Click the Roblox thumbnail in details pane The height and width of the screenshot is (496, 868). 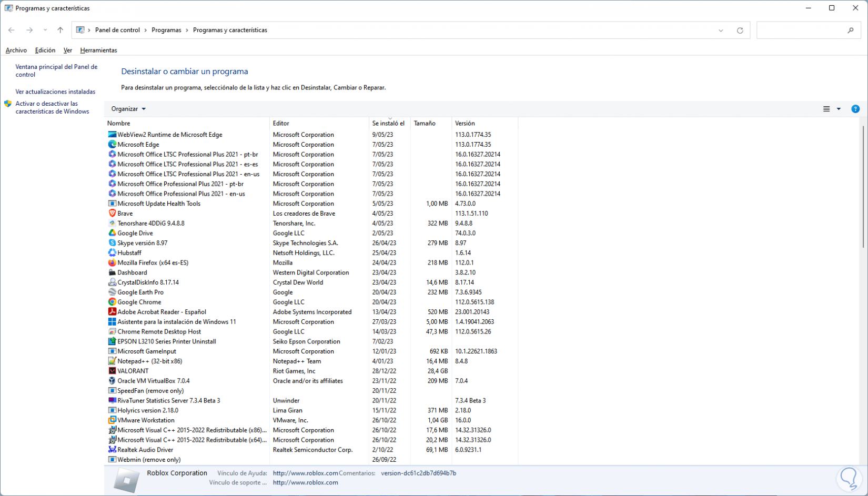127,480
